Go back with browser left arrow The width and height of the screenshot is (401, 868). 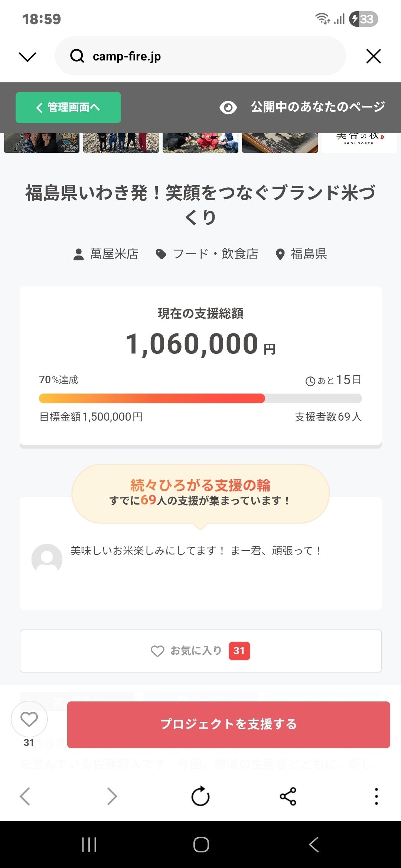point(25,796)
